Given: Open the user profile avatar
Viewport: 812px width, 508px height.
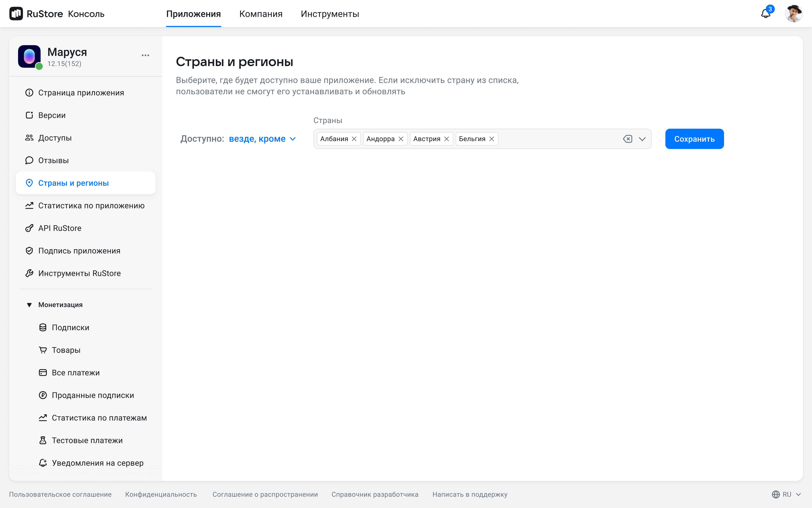Looking at the screenshot, I should (794, 14).
